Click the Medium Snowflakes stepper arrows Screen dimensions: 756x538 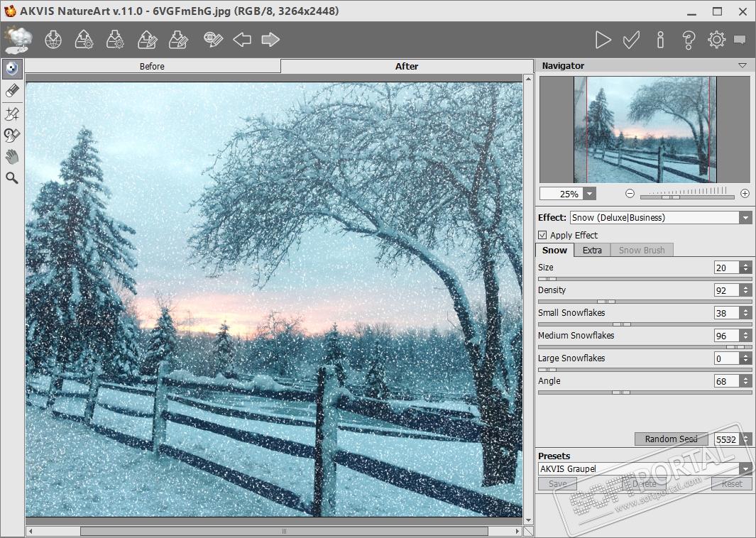(x=746, y=336)
